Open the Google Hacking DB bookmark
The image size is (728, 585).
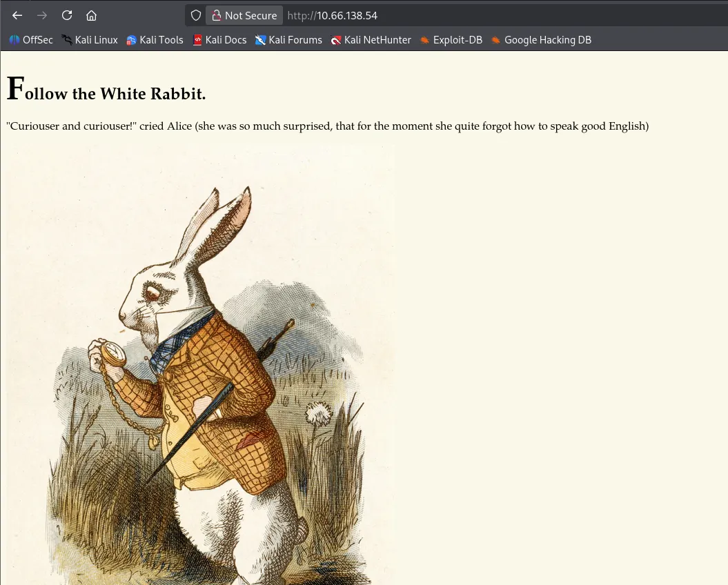click(x=541, y=40)
